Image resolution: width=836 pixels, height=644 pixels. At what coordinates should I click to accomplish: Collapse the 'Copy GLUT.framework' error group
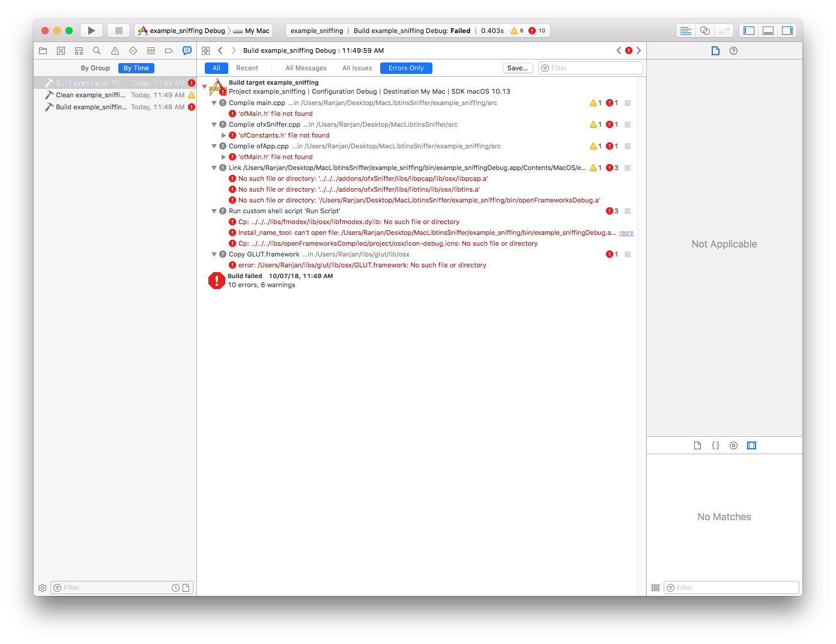(x=214, y=254)
